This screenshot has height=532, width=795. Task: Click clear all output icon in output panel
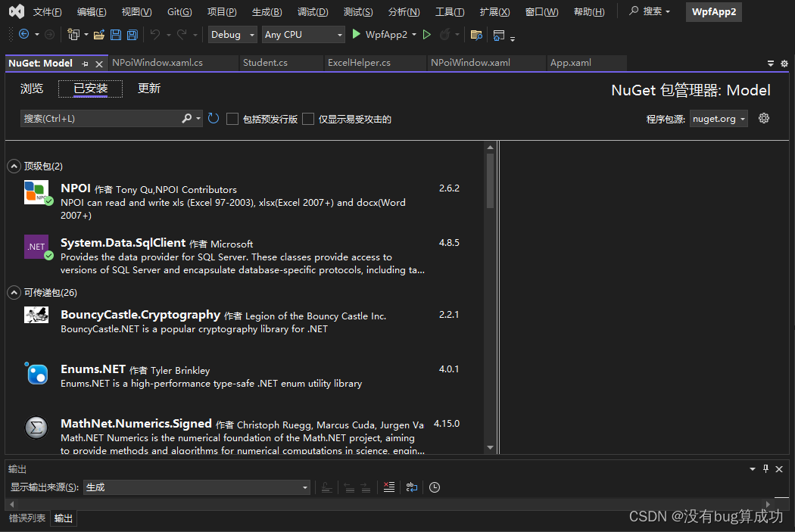click(x=389, y=487)
